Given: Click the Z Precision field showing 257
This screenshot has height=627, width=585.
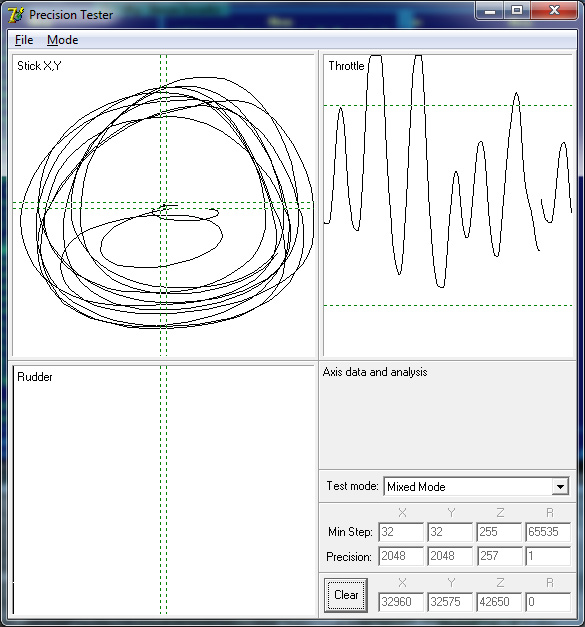Looking at the screenshot, I should click(x=499, y=556).
